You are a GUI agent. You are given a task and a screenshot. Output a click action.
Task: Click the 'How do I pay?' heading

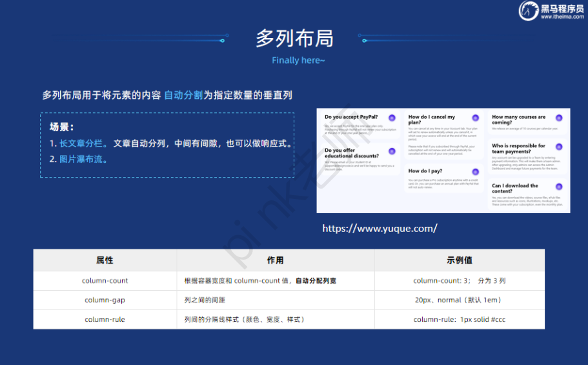point(425,171)
